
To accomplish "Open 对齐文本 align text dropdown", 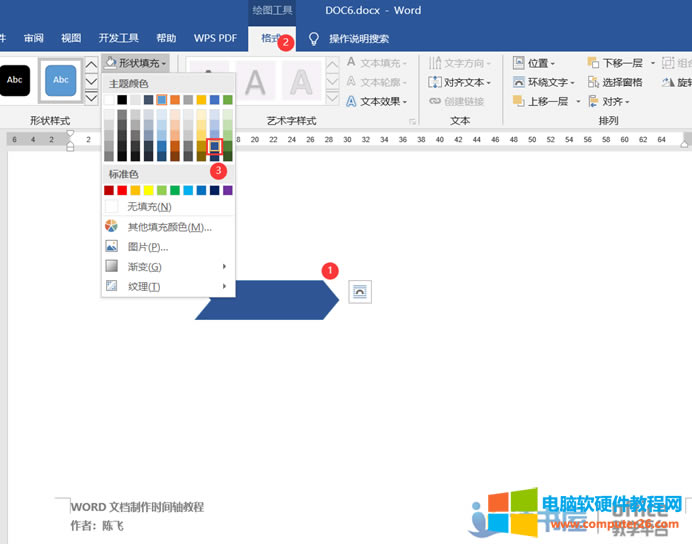I will [x=460, y=82].
